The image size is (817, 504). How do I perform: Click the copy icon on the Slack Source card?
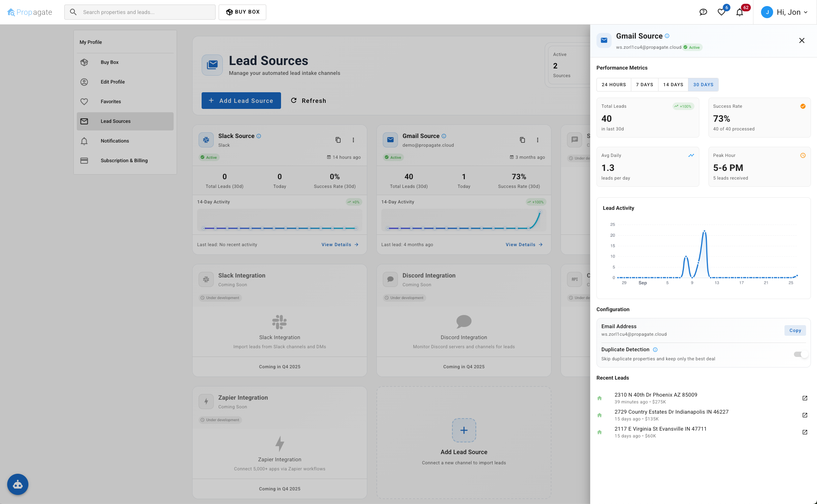(338, 140)
